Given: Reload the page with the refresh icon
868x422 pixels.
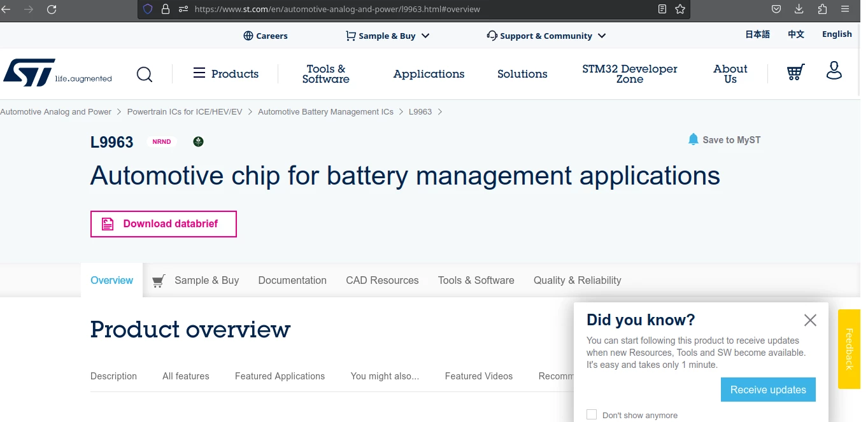Looking at the screenshot, I should pyautogui.click(x=52, y=10).
